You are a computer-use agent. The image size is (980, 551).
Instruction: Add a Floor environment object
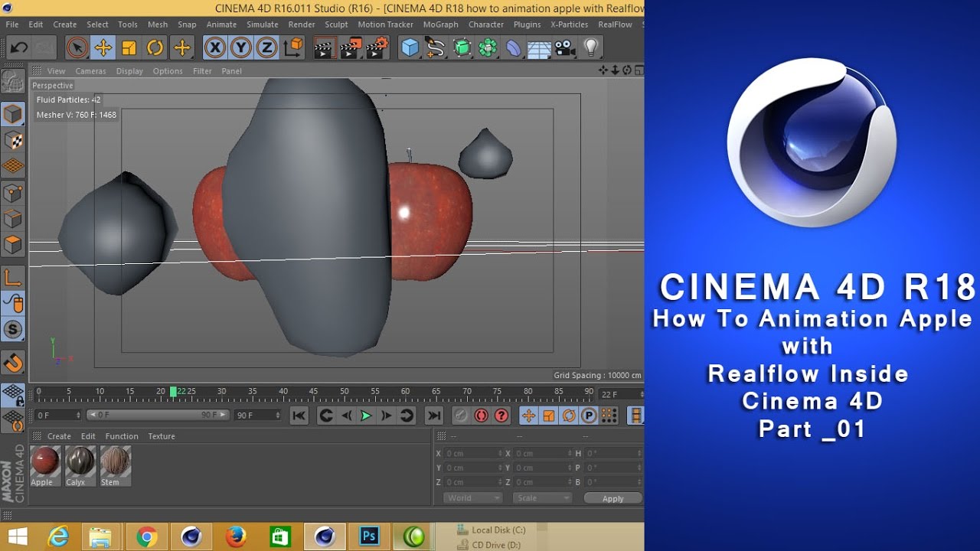point(539,48)
